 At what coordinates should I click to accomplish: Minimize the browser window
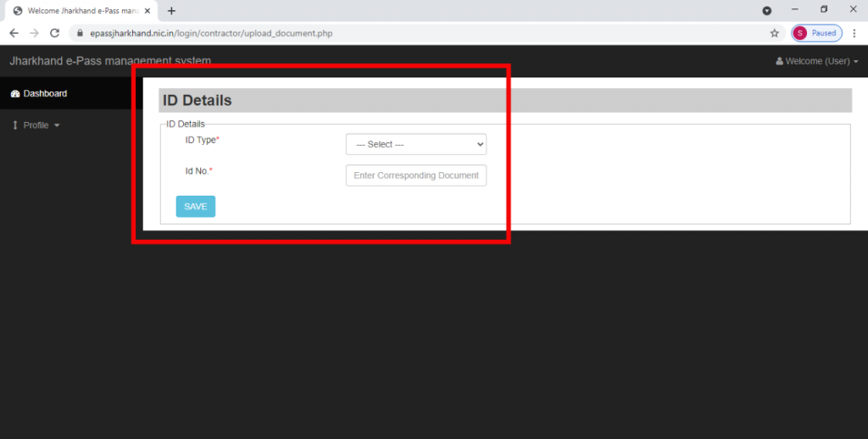[x=795, y=9]
